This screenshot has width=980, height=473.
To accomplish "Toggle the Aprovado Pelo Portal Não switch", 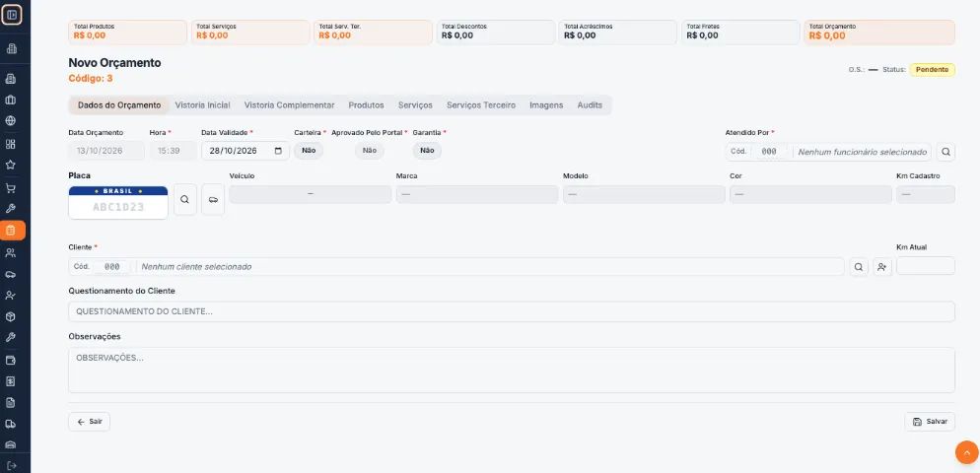I will (370, 151).
